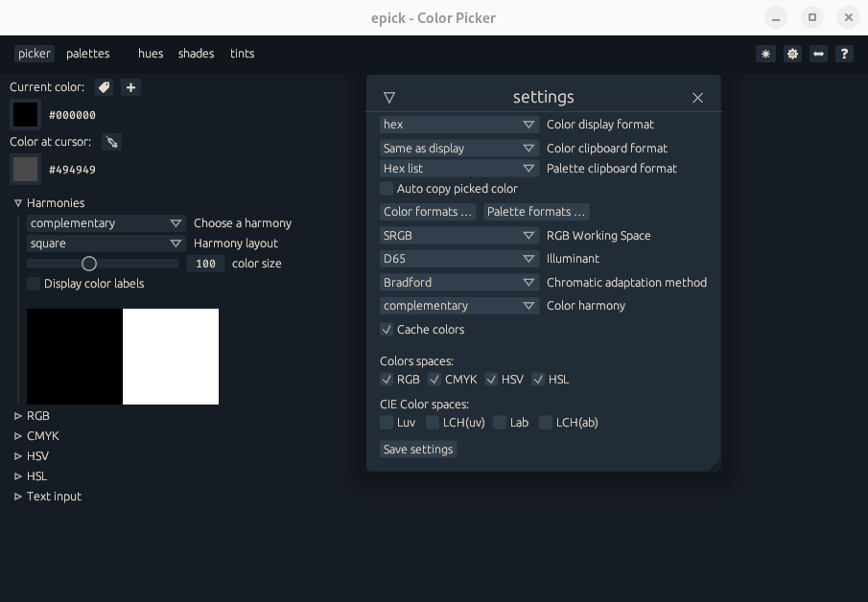This screenshot has height=602, width=868.
Task: Click the color size slider handle
Action: (89, 264)
